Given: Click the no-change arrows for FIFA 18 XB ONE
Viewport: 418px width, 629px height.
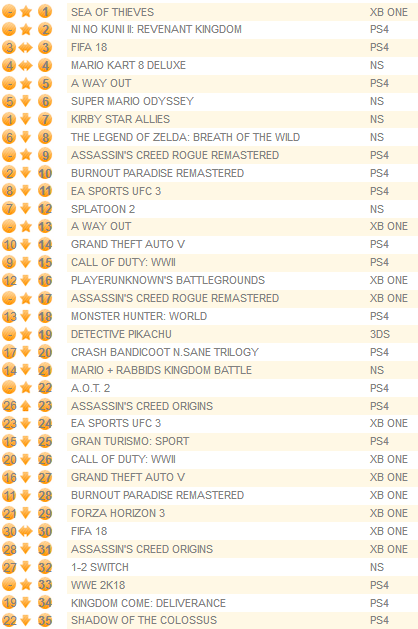Looking at the screenshot, I should (26, 532).
